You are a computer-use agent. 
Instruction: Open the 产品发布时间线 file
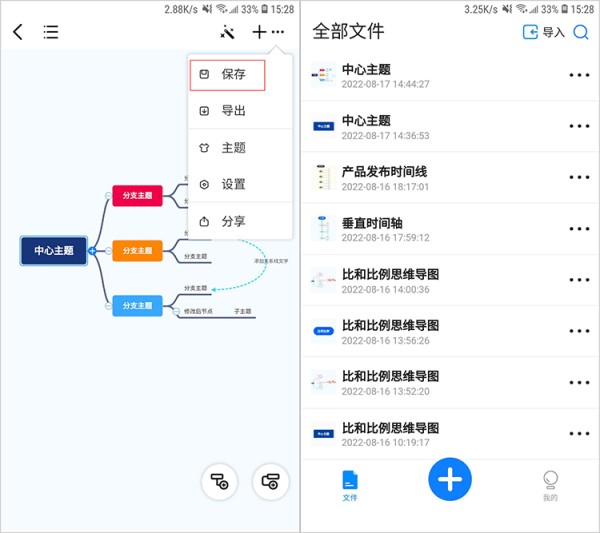pos(450,178)
